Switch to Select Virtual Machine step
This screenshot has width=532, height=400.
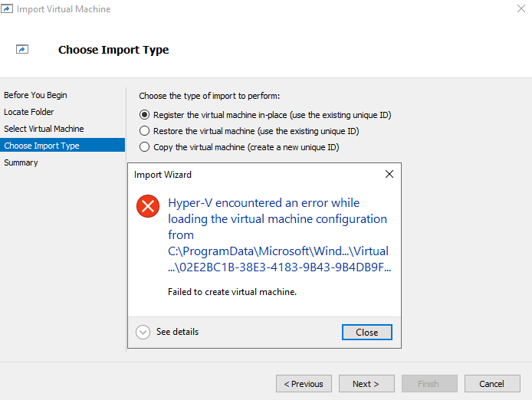click(x=44, y=129)
